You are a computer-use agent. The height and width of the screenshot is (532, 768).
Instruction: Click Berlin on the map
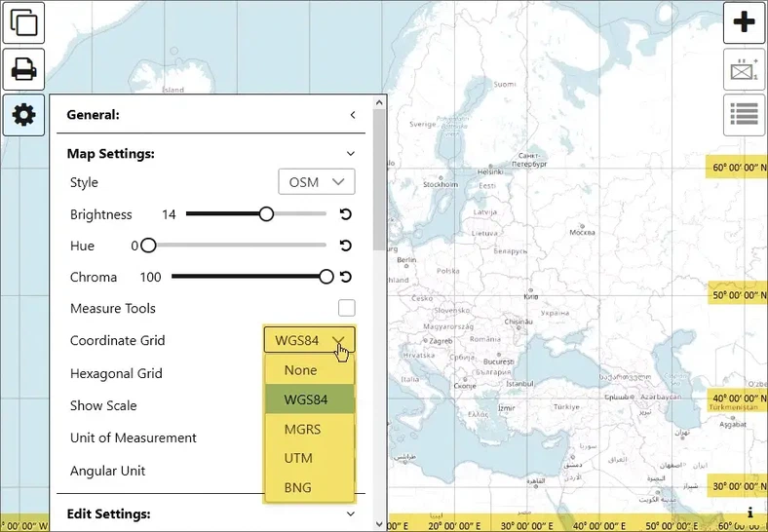(x=406, y=259)
